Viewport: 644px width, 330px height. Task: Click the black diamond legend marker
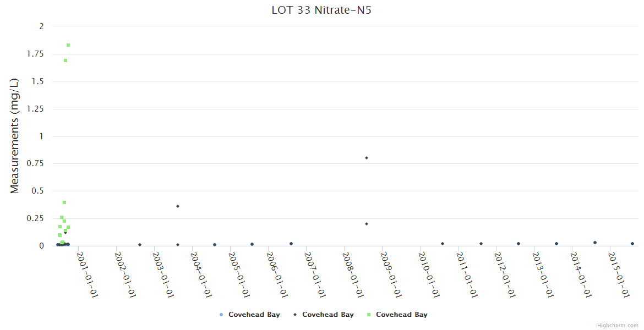coord(295,315)
